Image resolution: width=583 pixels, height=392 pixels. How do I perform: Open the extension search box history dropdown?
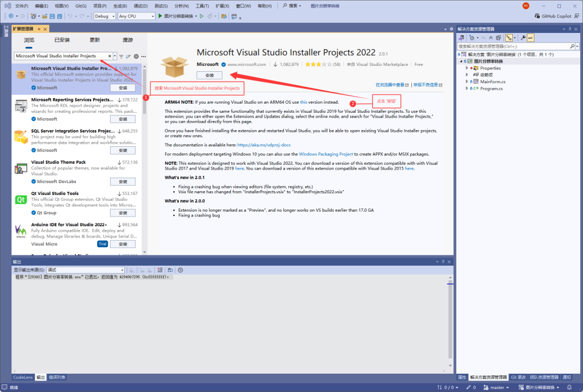tap(115, 56)
